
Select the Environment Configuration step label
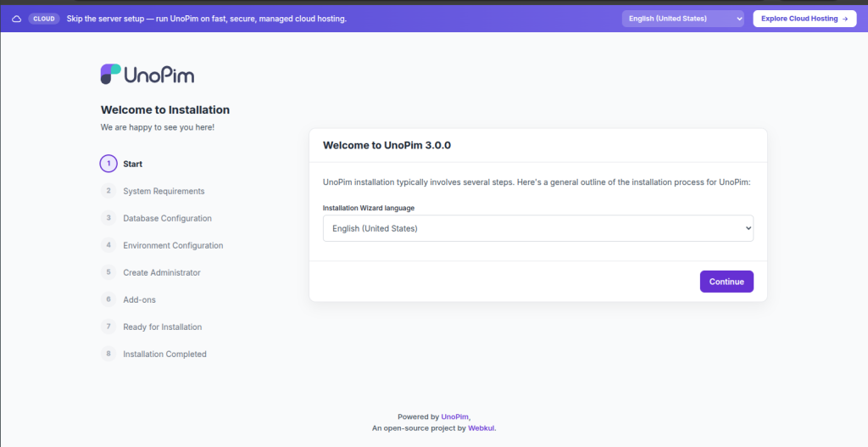[x=173, y=245]
